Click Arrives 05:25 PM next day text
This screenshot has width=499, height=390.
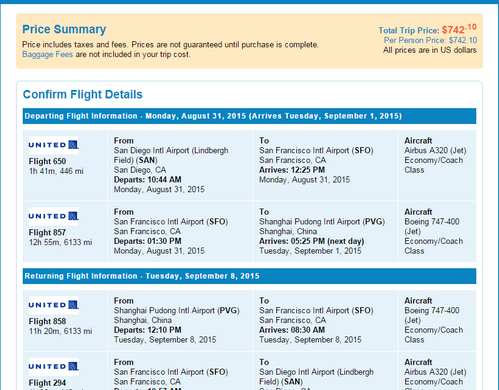pos(312,241)
